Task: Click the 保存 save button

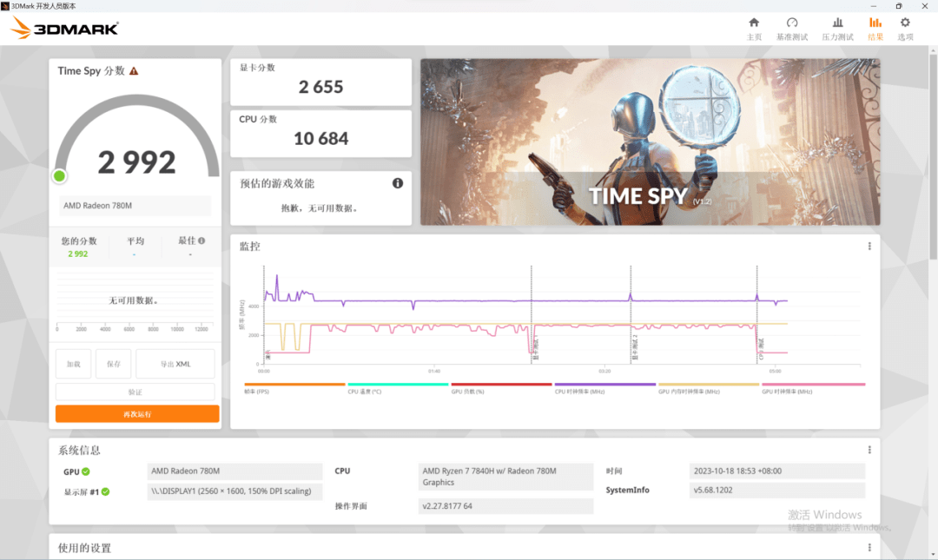Action: tap(114, 364)
